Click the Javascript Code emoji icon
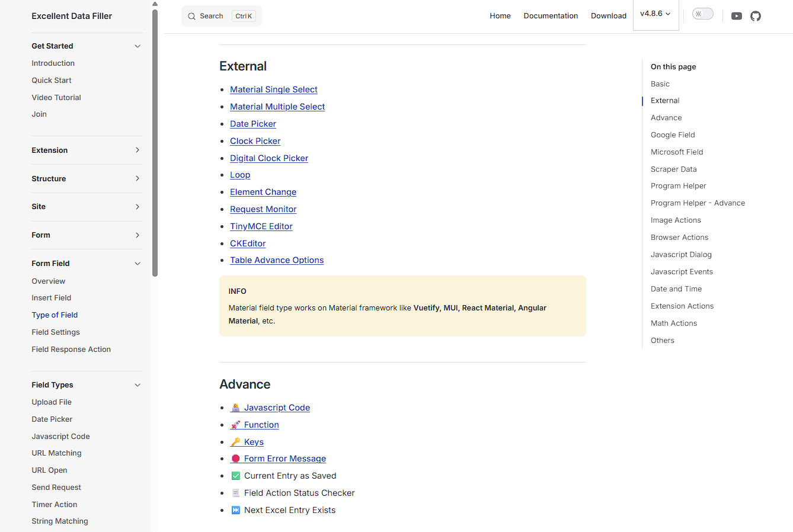This screenshot has width=793, height=532. click(x=235, y=408)
